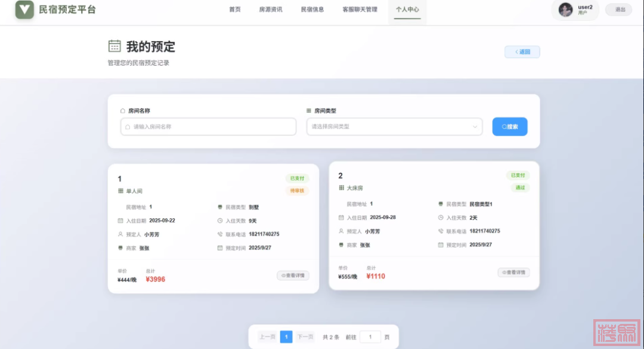Click the grid icon next to 大床房
This screenshot has height=349, width=644.
pyautogui.click(x=342, y=188)
